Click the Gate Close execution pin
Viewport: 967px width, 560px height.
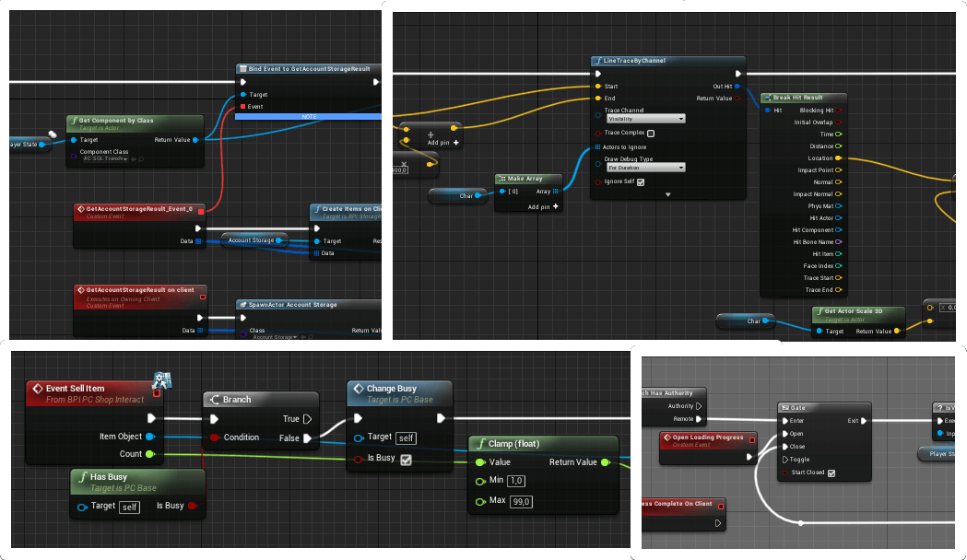pyautogui.click(x=785, y=447)
